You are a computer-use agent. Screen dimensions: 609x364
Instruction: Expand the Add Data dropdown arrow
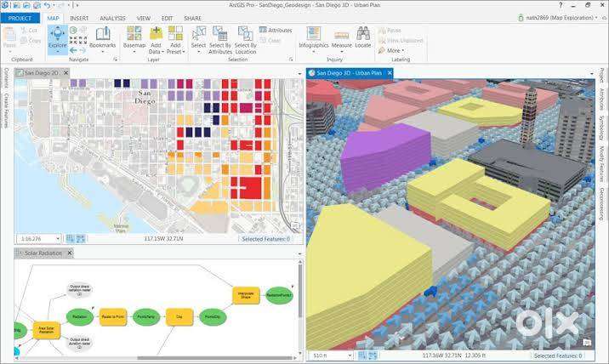[x=162, y=52]
